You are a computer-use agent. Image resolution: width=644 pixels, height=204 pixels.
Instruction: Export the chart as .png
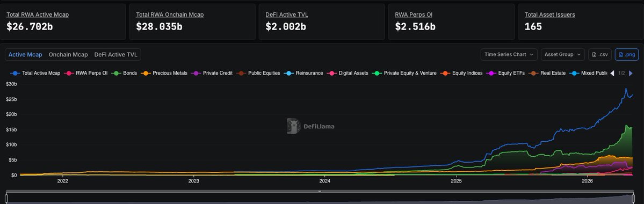point(626,55)
